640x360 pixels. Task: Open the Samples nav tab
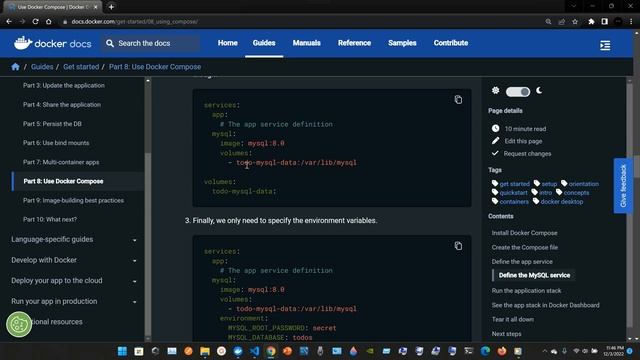(402, 43)
